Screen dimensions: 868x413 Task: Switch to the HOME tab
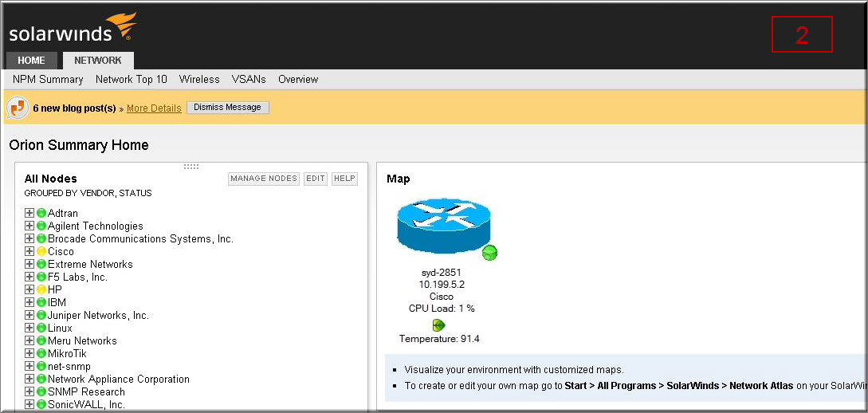(32, 61)
